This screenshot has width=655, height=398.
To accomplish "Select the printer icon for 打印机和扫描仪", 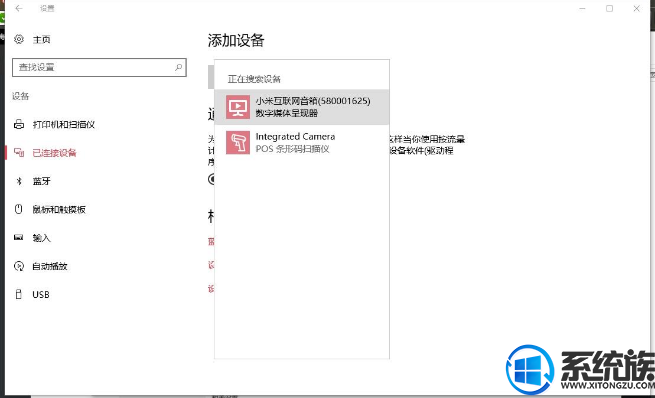I will [19, 124].
